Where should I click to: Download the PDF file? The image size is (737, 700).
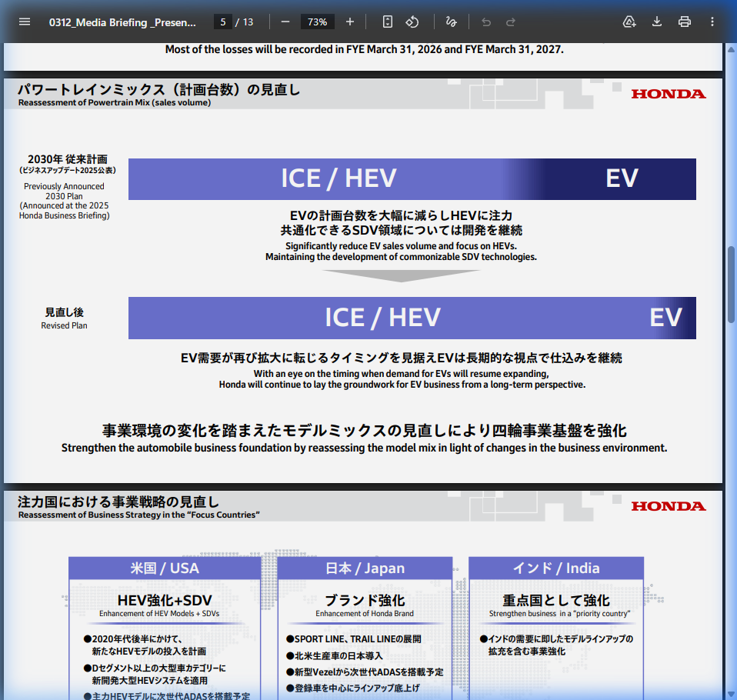657,22
